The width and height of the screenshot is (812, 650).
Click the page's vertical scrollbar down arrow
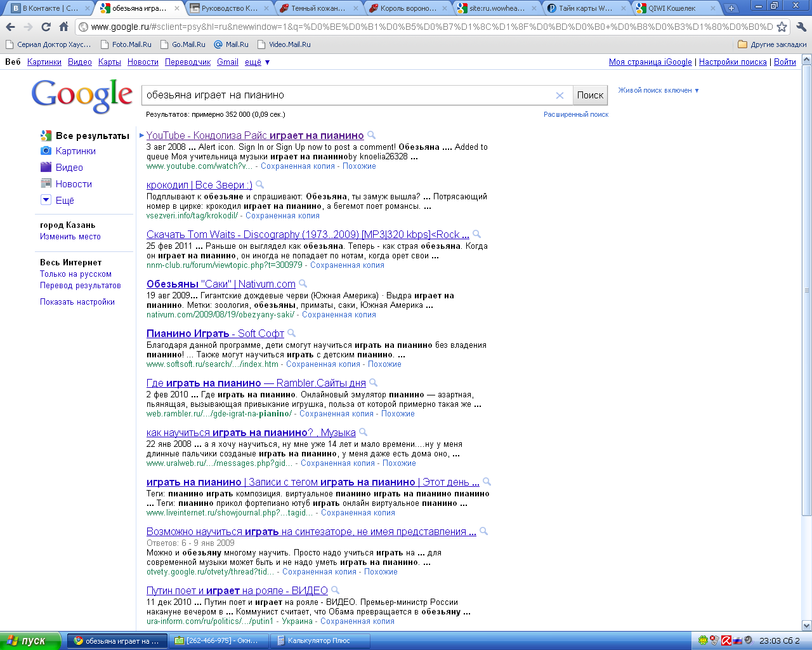tap(807, 625)
